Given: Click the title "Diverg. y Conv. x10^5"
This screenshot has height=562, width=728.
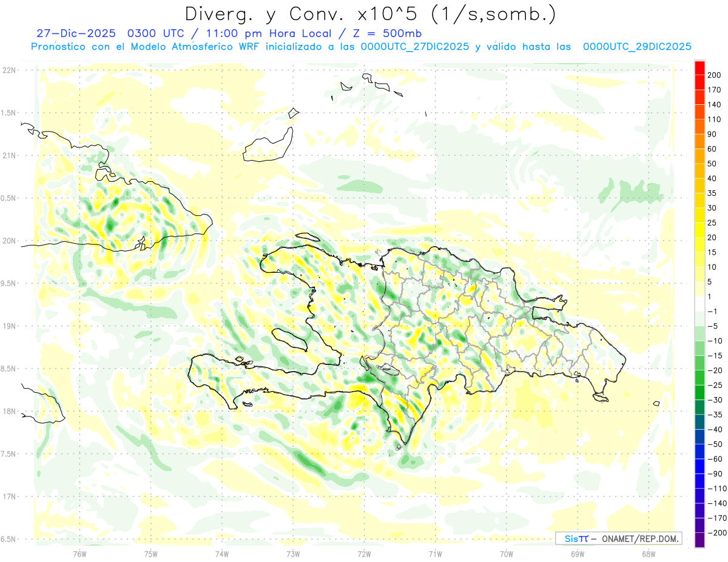Looking at the screenshot, I should coord(300,13).
